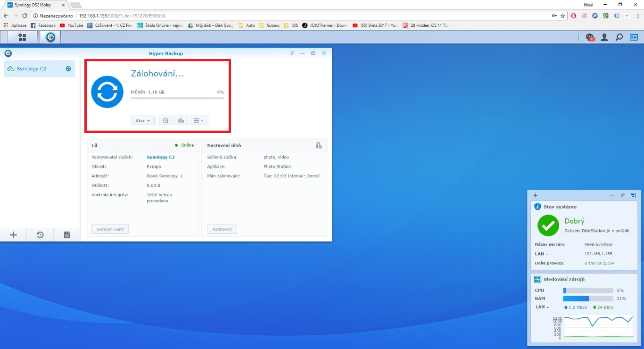Click the widget panel layout icon

pyautogui.click(x=633, y=195)
